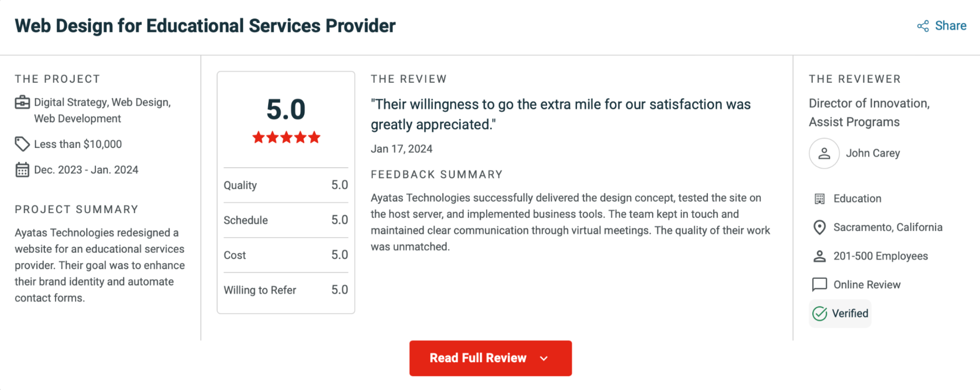
Task: Click the Online Review speech bubble icon
Action: point(819,285)
